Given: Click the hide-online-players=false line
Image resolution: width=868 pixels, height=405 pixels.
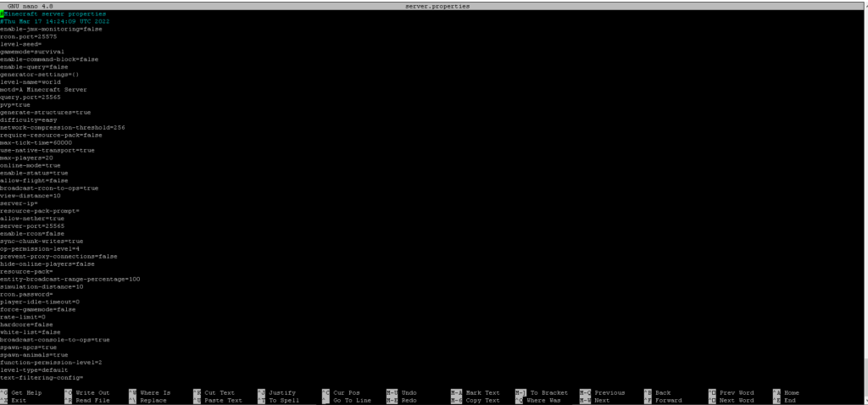Looking at the screenshot, I should (47, 264).
